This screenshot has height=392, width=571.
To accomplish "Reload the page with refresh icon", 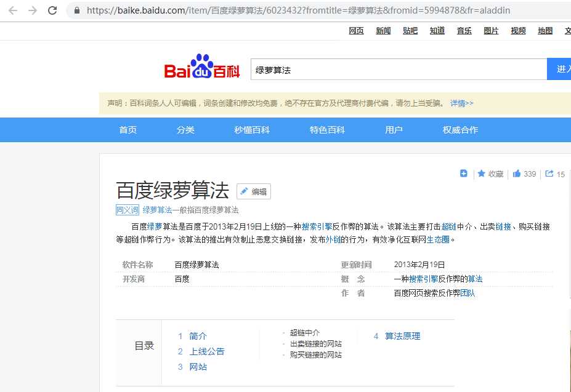I will click(x=52, y=10).
